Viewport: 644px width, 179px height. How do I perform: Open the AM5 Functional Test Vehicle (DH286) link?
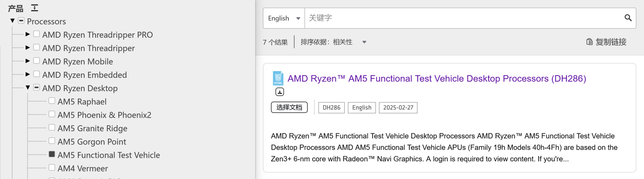click(436, 79)
